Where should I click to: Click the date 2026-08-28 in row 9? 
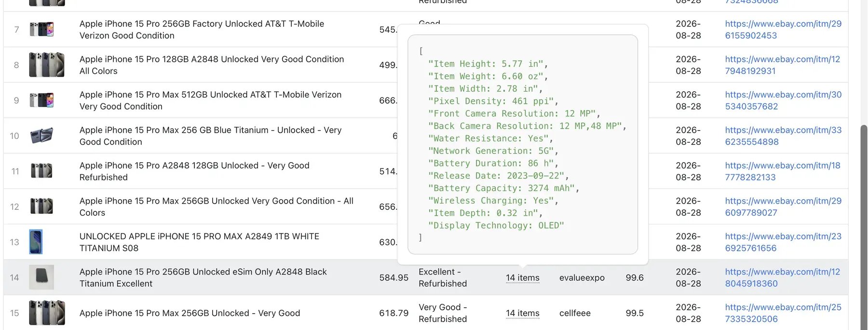pos(688,100)
